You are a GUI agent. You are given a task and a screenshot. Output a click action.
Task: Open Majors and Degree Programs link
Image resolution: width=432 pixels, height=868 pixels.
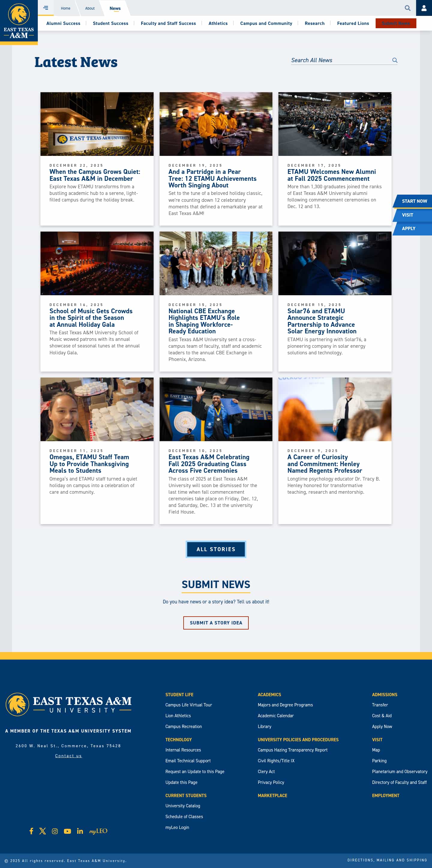tap(285, 705)
